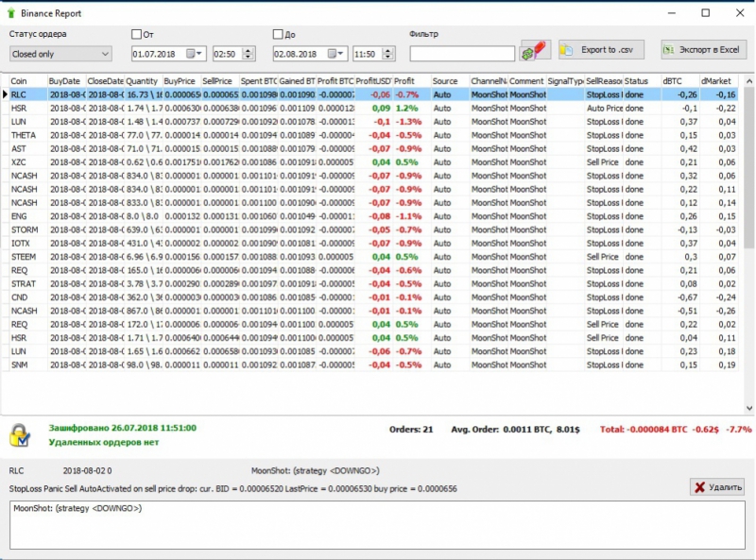Enable the 'От' start date checkbox

coord(137,34)
